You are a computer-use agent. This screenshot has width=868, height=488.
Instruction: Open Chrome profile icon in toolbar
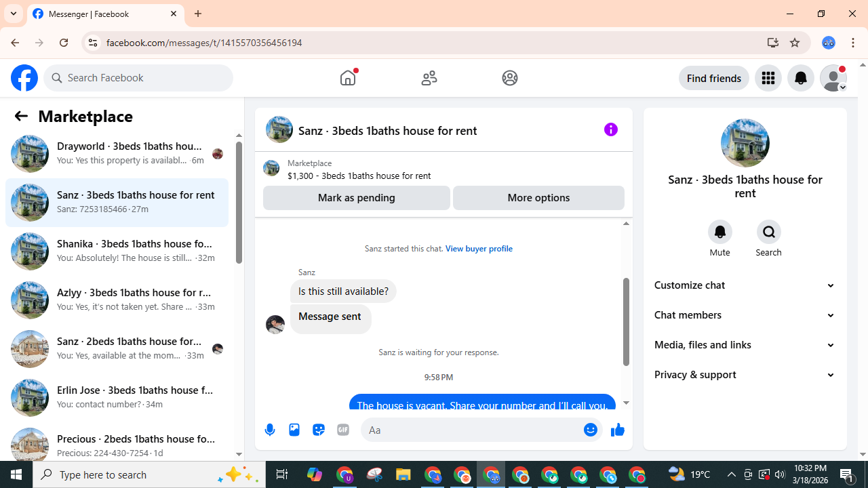[829, 43]
